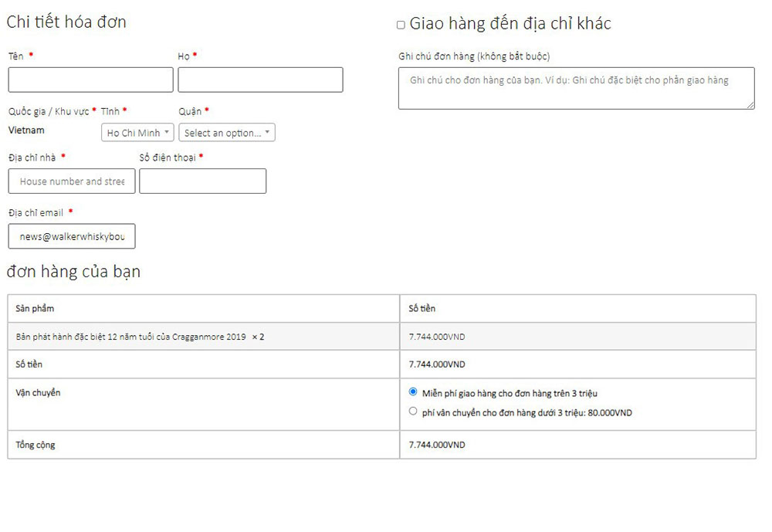Click the 'đơn hàng của bạn' heading

[x=73, y=272]
